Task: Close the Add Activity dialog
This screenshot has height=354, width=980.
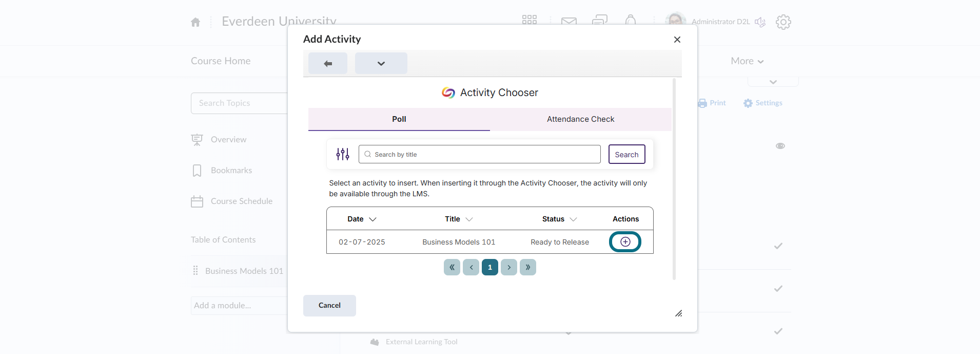Action: click(677, 40)
